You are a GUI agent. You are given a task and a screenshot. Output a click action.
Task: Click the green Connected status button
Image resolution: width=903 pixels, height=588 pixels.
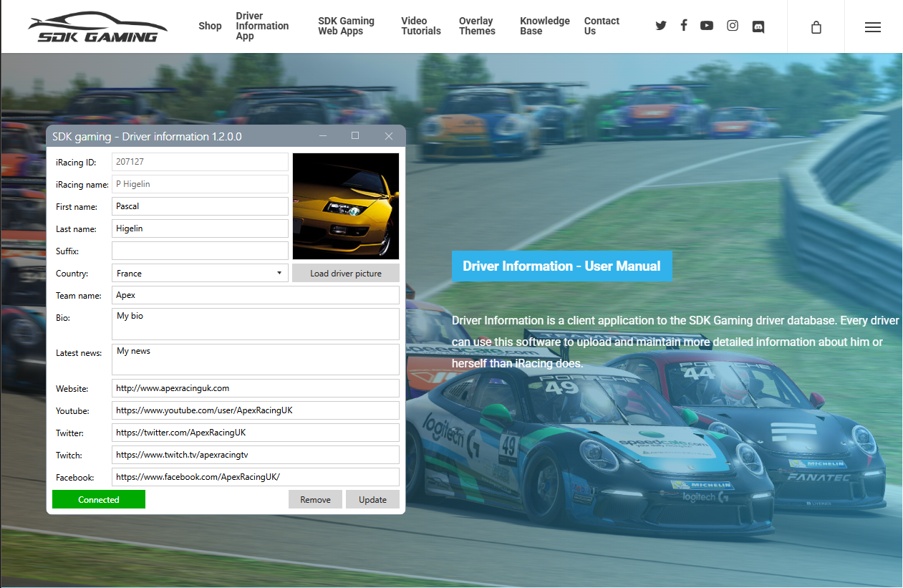pos(99,499)
